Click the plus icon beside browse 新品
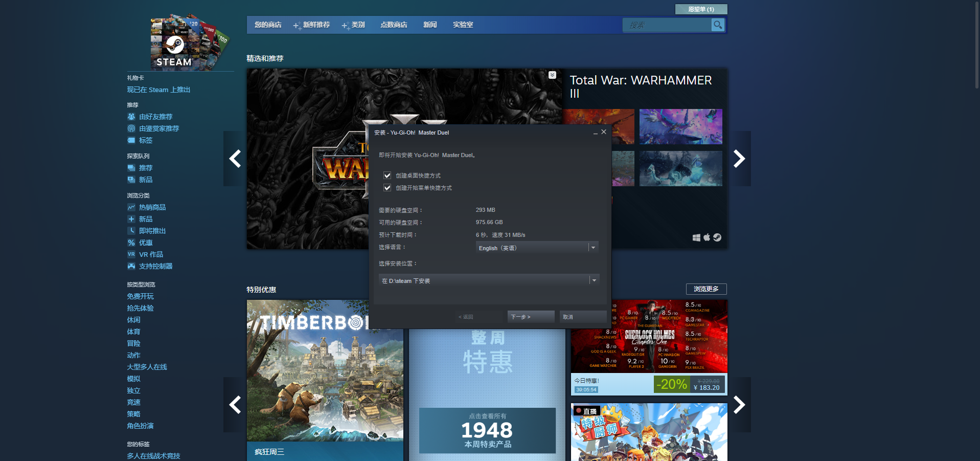Screen dimensions: 980x461 tap(131, 219)
